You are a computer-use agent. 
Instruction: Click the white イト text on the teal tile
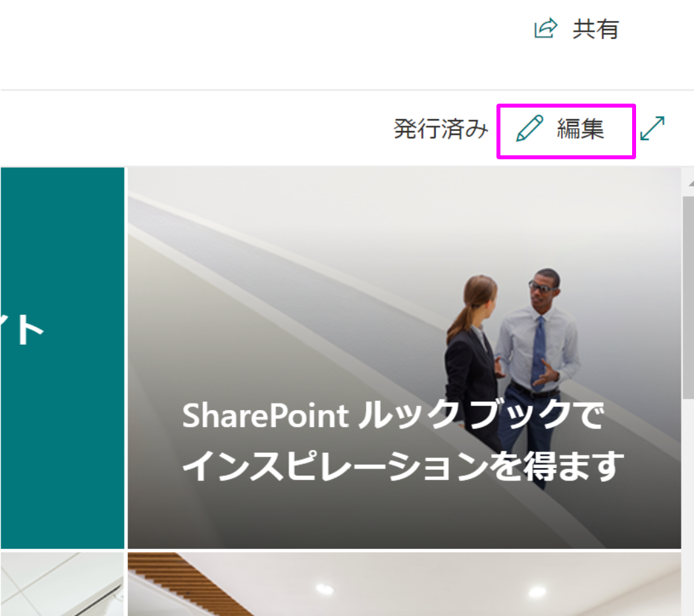[x=22, y=330]
